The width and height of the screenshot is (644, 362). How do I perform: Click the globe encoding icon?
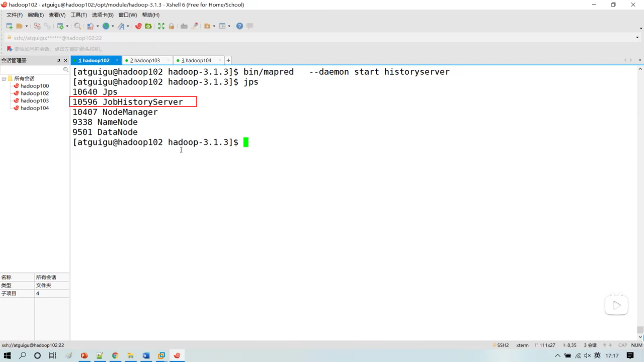click(x=106, y=26)
